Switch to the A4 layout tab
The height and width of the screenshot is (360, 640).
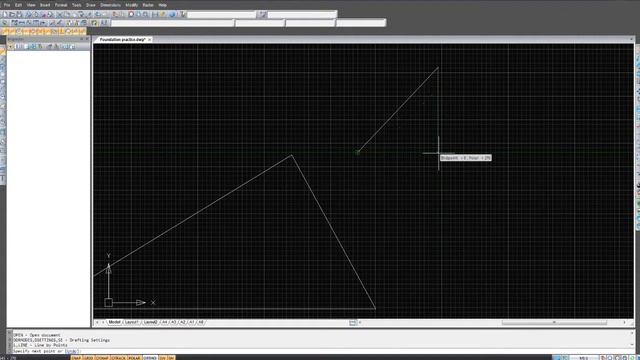pyautogui.click(x=164, y=322)
